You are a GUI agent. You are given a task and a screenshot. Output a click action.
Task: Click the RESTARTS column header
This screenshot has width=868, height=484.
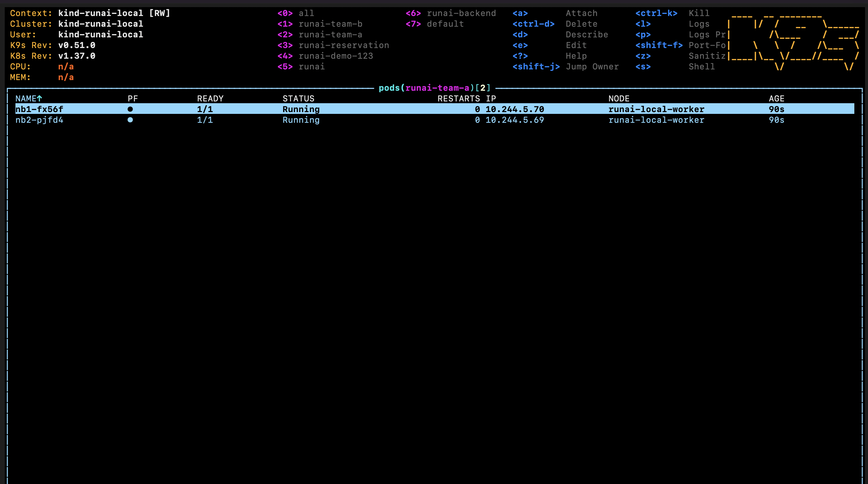click(459, 98)
